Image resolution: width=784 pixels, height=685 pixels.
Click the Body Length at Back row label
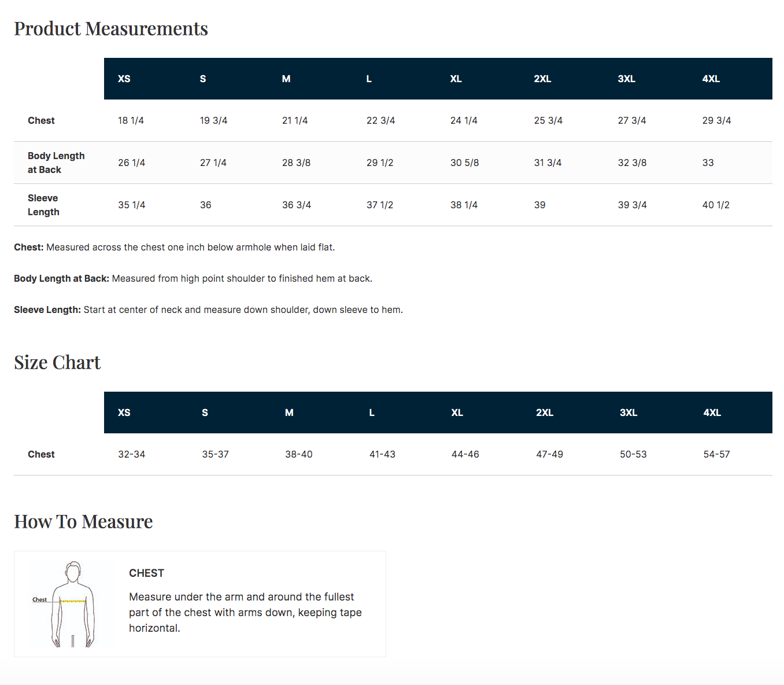click(x=56, y=163)
